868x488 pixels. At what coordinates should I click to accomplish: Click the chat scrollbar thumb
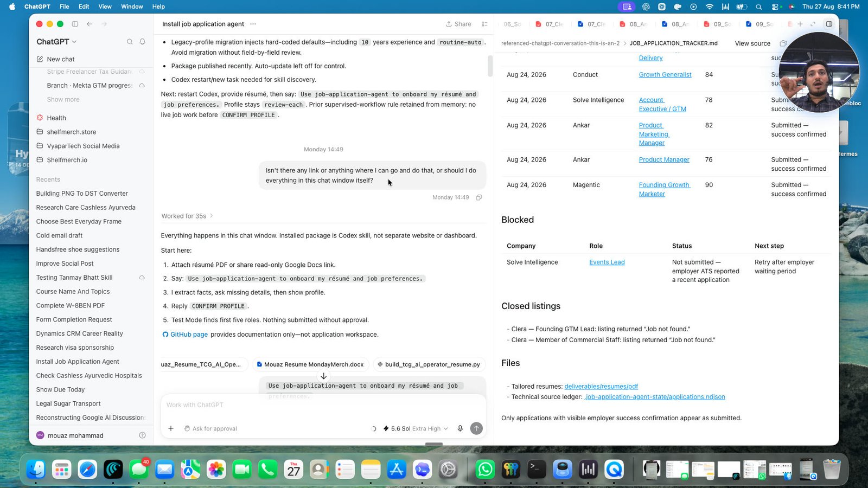(490, 66)
